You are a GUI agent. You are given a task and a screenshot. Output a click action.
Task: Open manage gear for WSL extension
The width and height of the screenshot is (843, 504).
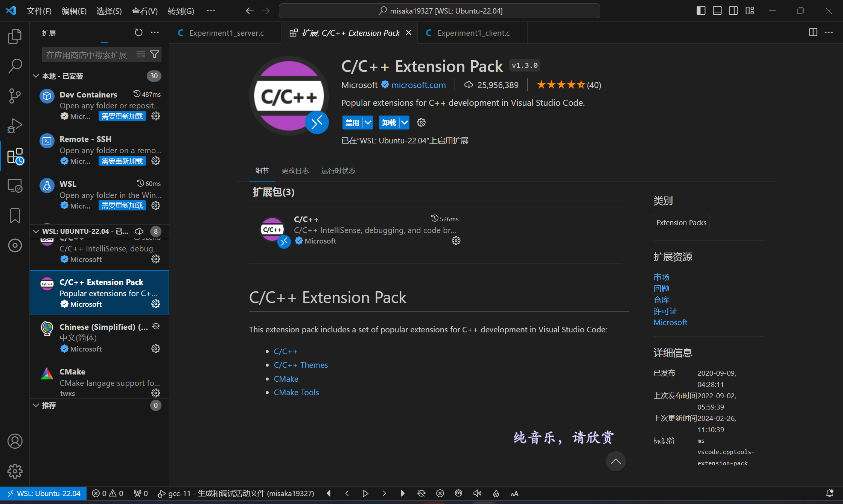pyautogui.click(x=155, y=206)
